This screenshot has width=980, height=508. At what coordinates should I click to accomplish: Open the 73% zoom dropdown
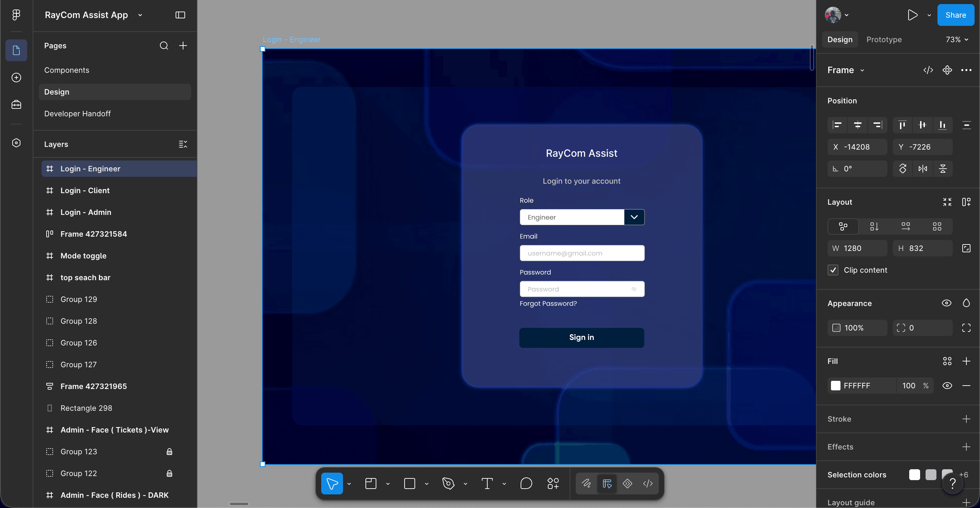957,39
